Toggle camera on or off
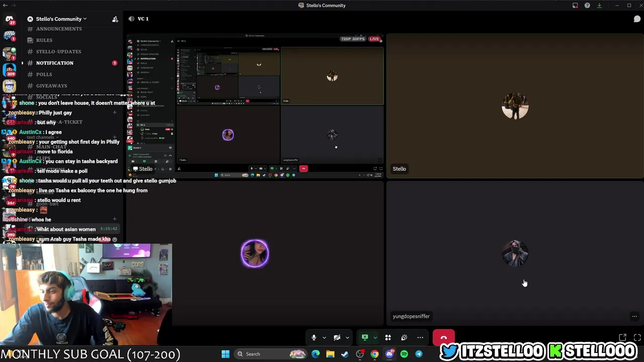This screenshot has width=644, height=362. [x=337, y=338]
